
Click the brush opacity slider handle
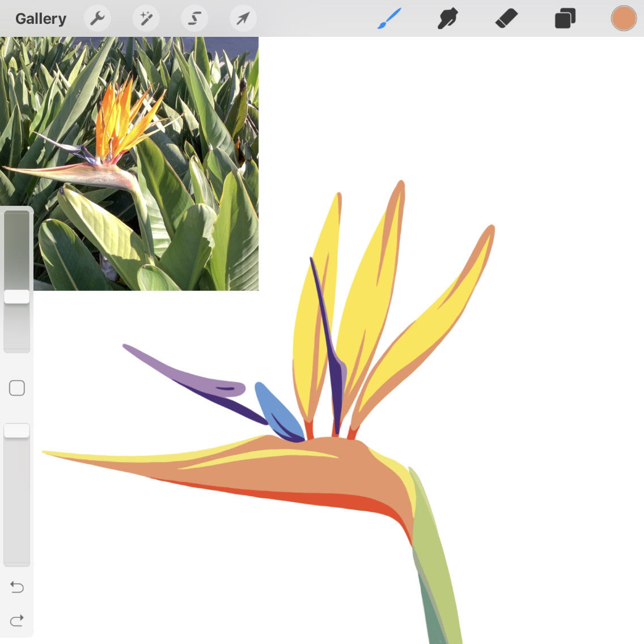17,431
